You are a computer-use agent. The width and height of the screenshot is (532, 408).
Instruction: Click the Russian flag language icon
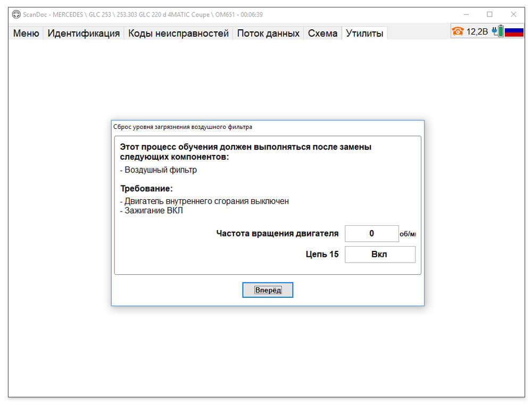(514, 32)
